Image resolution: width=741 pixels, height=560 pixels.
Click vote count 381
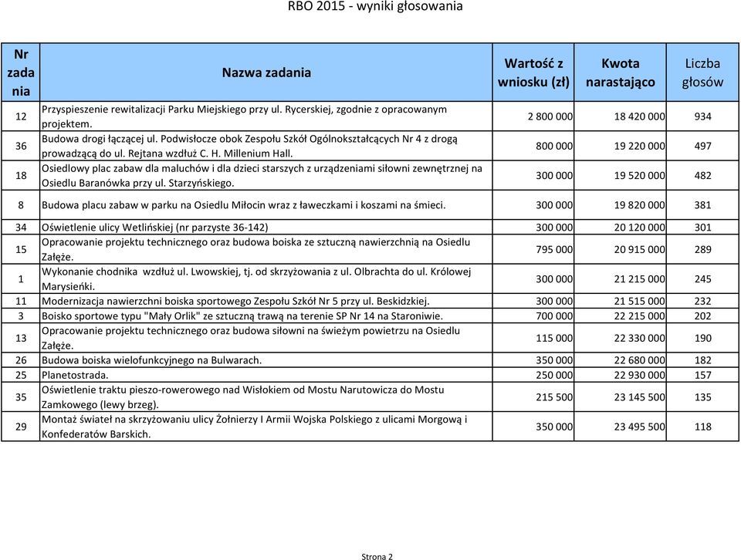point(702,205)
